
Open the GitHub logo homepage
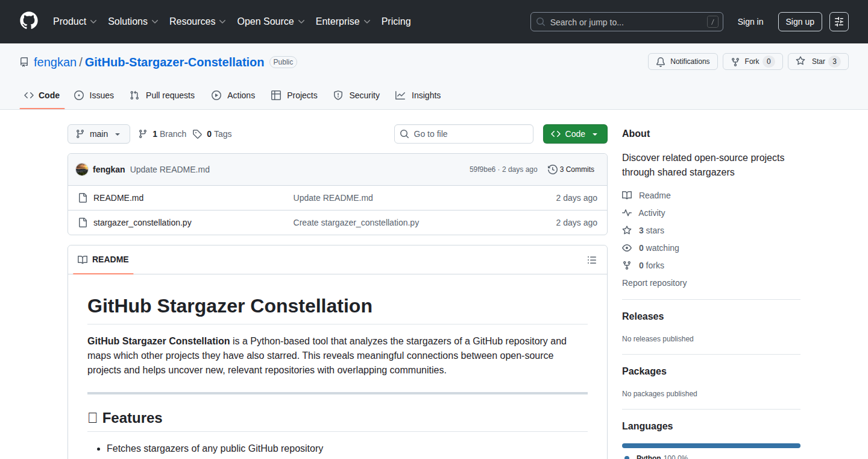(x=29, y=22)
